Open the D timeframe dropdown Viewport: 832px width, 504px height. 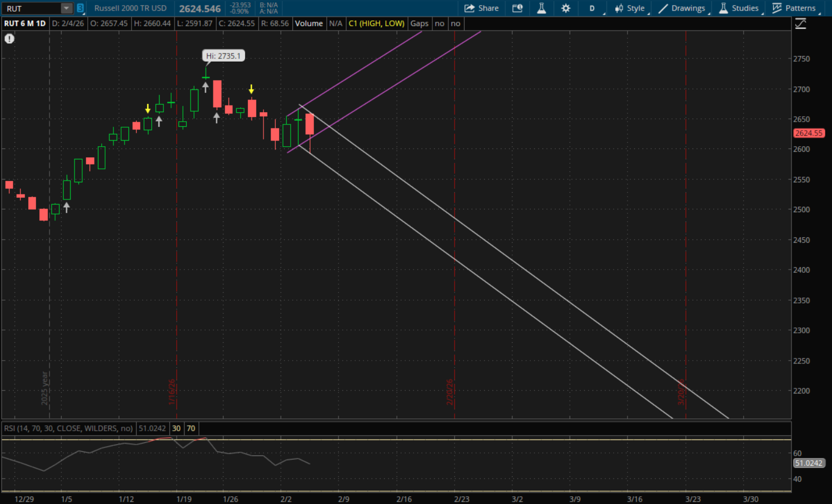[x=592, y=8]
